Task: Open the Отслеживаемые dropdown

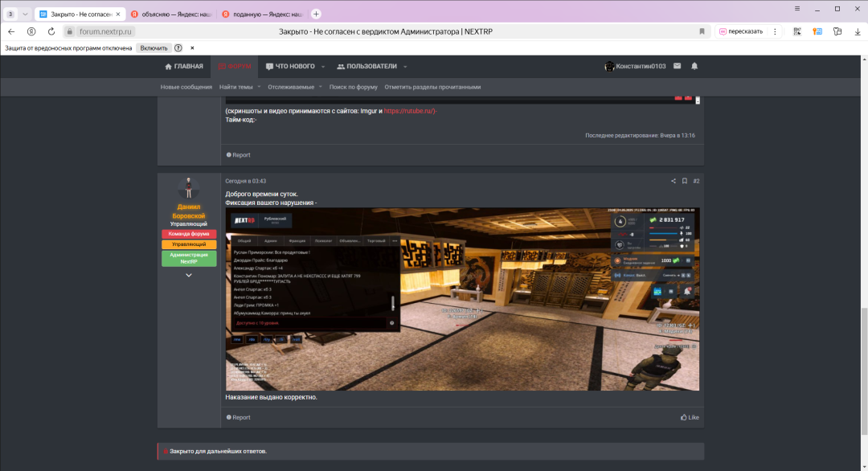Action: (x=295, y=87)
